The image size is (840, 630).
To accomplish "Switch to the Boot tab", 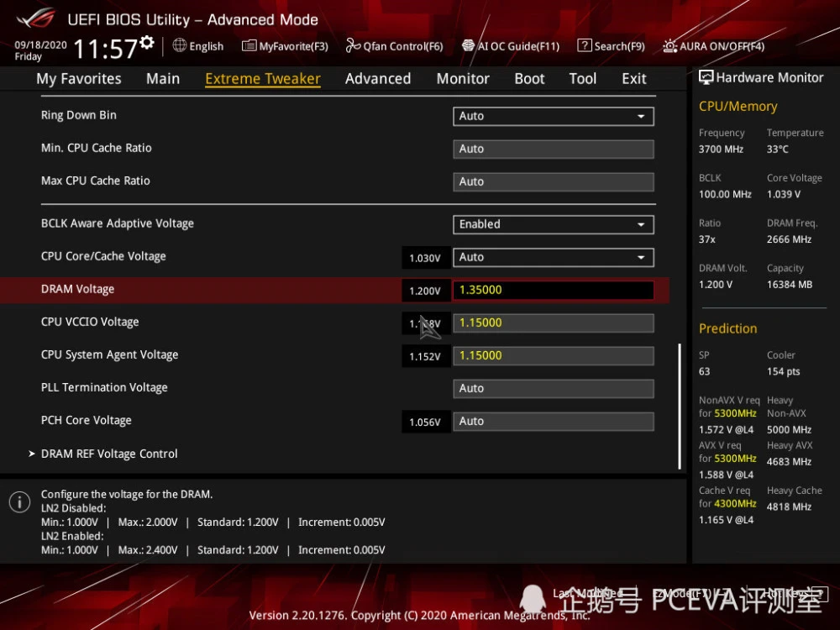I will pyautogui.click(x=529, y=79).
